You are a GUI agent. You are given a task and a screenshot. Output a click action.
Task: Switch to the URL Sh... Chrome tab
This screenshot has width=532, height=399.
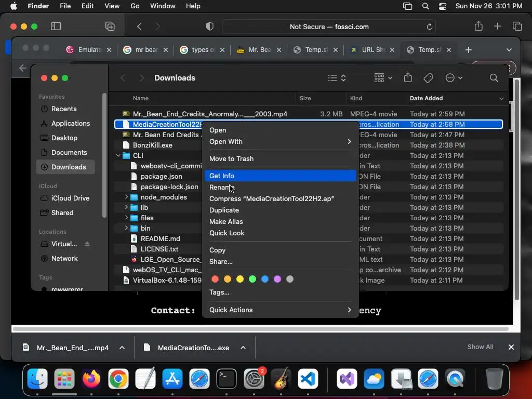point(373,50)
